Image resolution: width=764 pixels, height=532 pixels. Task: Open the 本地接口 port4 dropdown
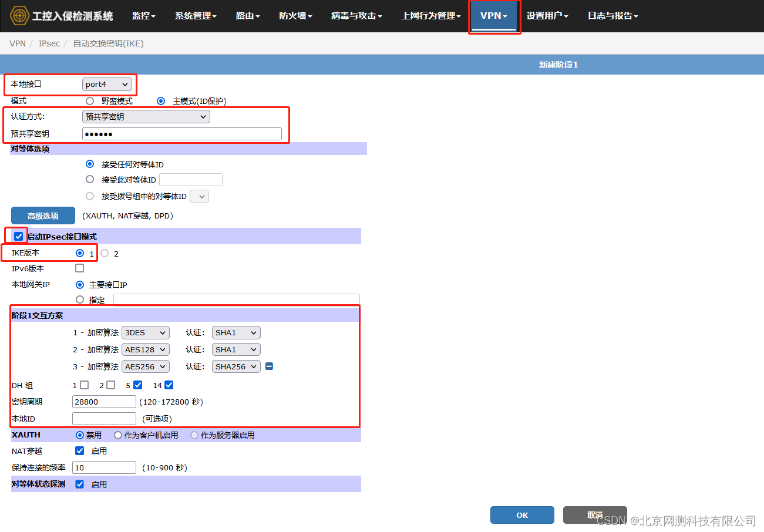107,85
